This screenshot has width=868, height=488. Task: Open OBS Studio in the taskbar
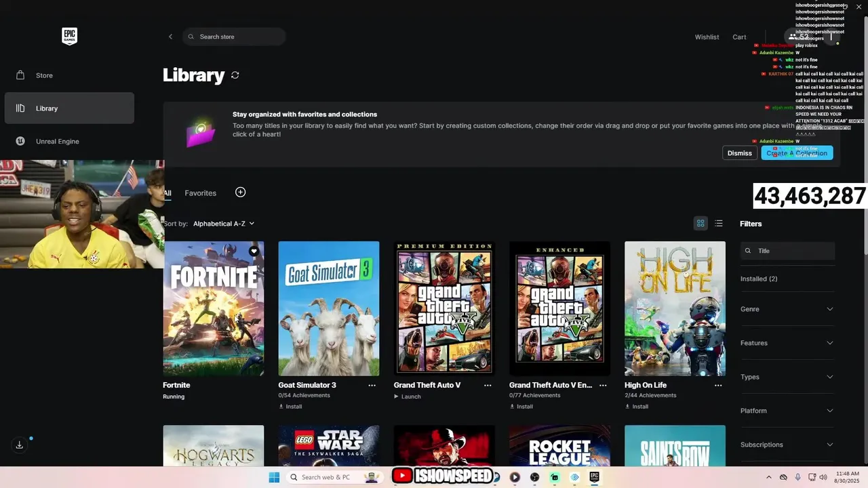point(534,477)
